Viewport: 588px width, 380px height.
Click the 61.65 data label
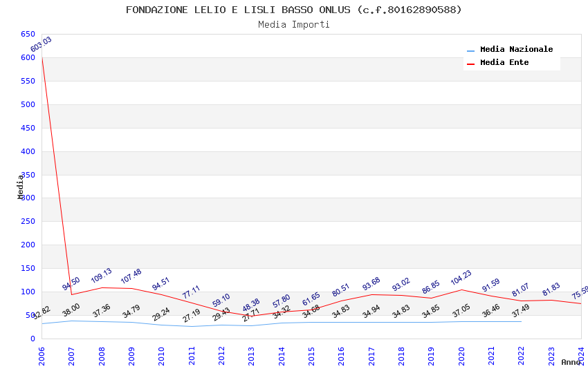pos(311,299)
